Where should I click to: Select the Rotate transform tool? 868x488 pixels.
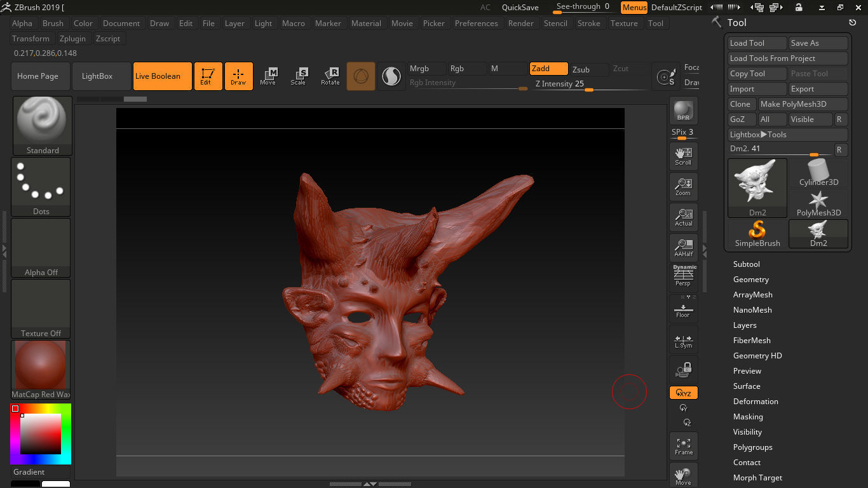coord(330,76)
